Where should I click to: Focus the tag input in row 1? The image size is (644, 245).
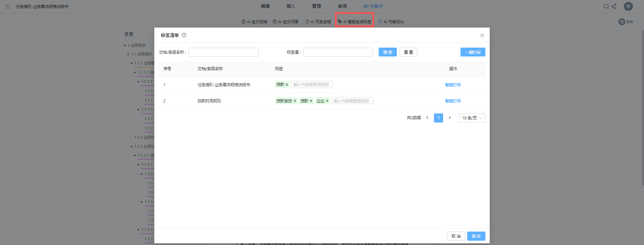pos(312,84)
